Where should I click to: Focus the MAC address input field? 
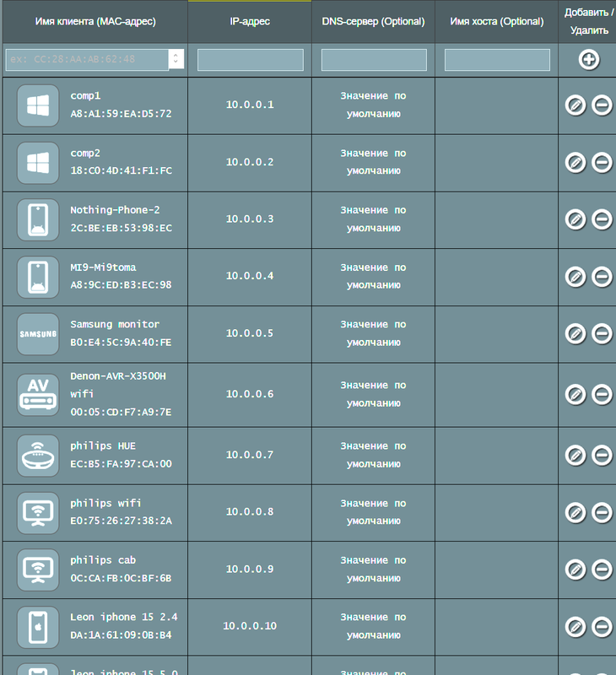pyautogui.click(x=87, y=59)
